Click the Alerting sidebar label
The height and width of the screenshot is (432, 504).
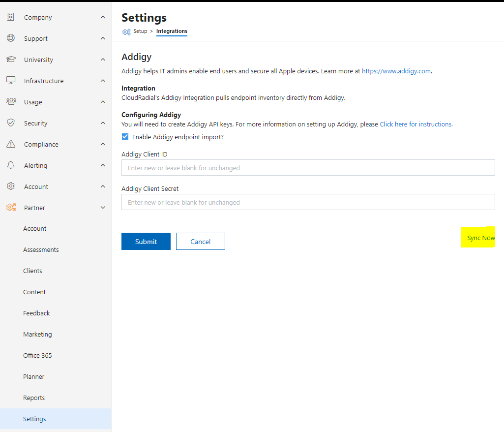tap(36, 166)
